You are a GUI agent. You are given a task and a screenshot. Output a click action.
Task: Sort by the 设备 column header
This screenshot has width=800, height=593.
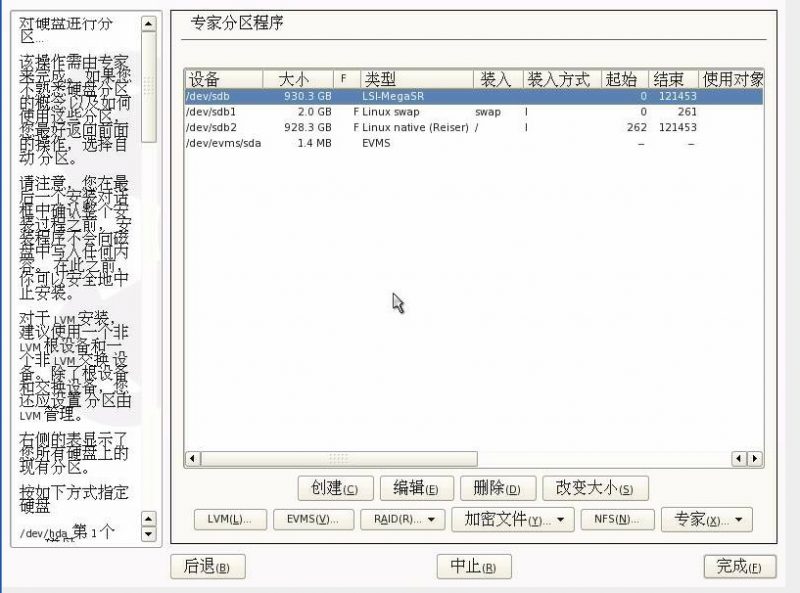tap(223, 79)
